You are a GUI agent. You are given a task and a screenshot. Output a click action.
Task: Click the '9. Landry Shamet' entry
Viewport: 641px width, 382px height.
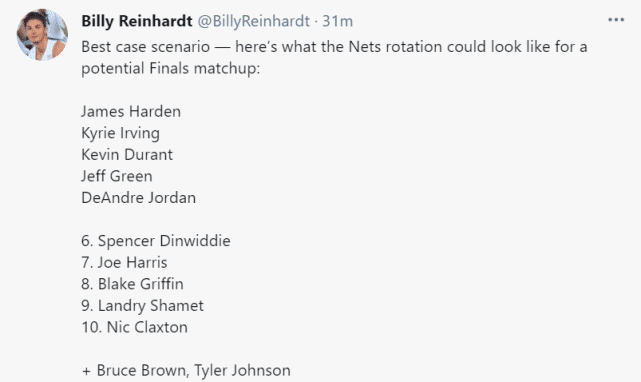coord(142,306)
